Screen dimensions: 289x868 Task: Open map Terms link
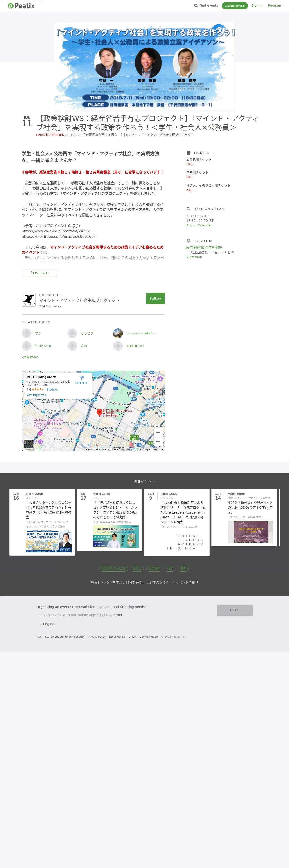[139, 450]
